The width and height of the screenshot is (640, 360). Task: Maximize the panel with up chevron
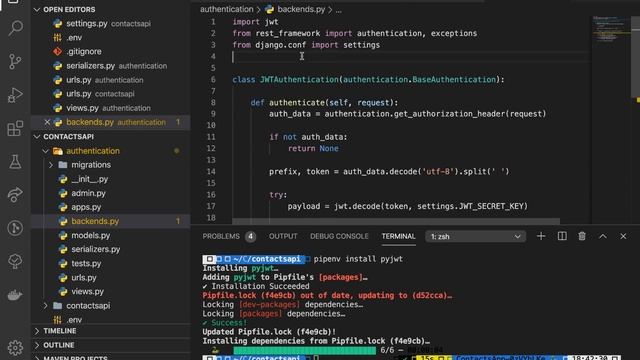pos(602,236)
